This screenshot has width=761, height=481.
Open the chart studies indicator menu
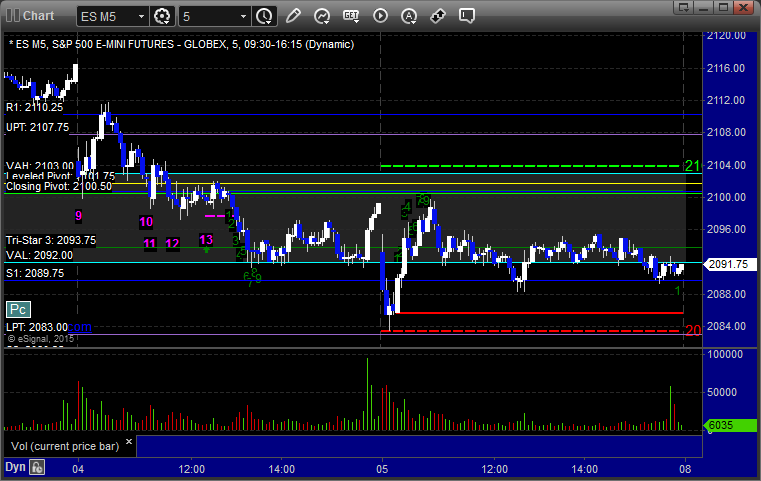coord(322,16)
